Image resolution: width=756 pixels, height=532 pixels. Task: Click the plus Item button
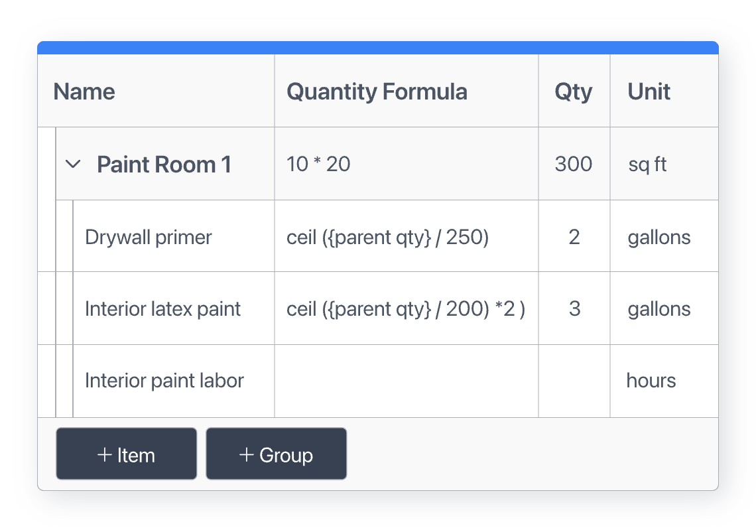126,454
